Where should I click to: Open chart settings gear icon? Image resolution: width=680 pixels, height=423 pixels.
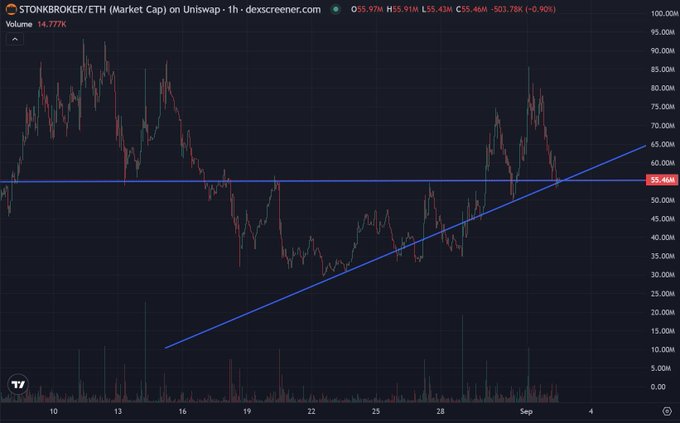pos(667,411)
